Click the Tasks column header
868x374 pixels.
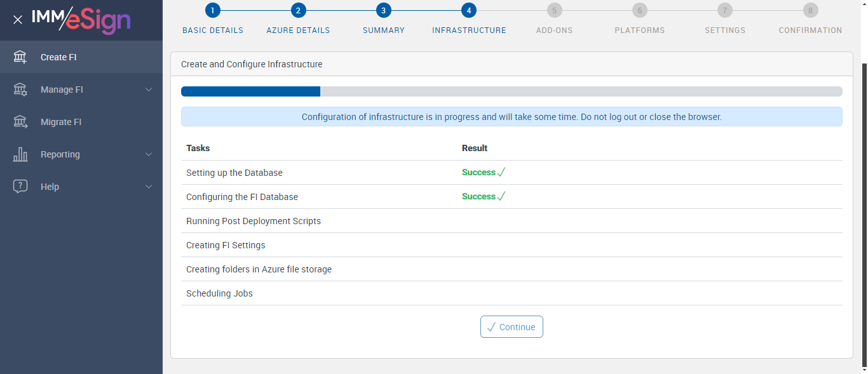point(198,148)
